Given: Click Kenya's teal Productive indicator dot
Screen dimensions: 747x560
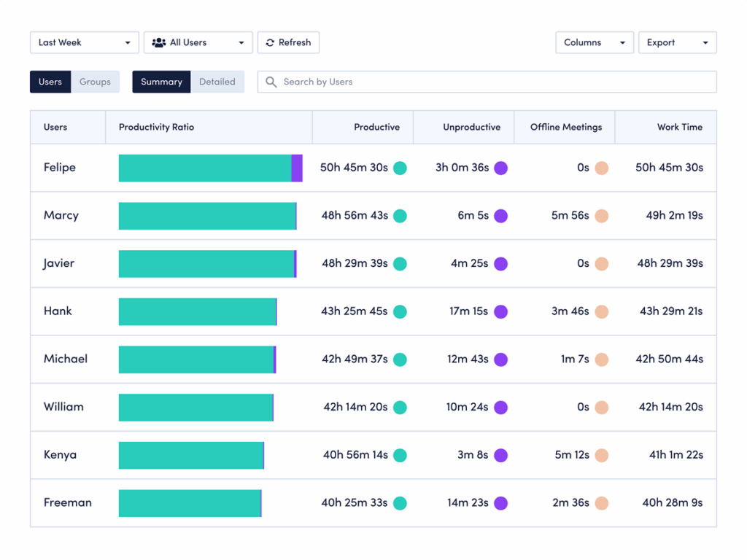Looking at the screenshot, I should [400, 455].
